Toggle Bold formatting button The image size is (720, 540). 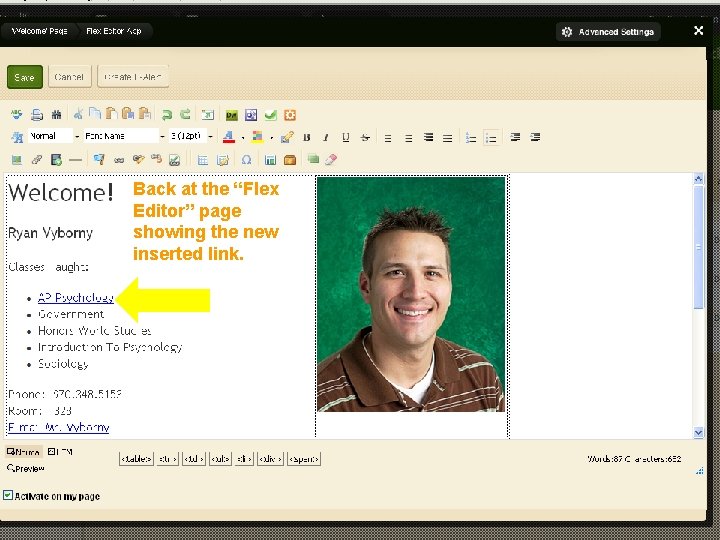click(307, 137)
